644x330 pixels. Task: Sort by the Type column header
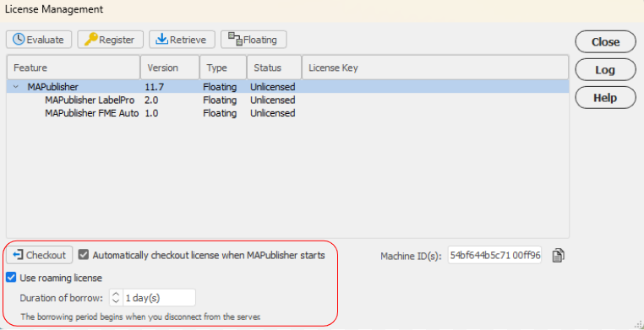[x=223, y=68]
